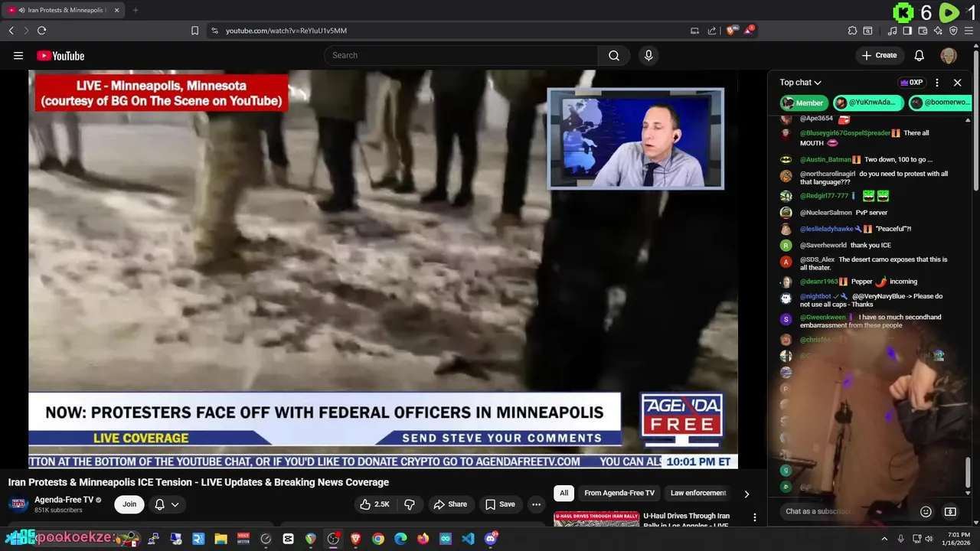Open the Super Chat purchase icon
980x551 pixels.
[x=950, y=511]
